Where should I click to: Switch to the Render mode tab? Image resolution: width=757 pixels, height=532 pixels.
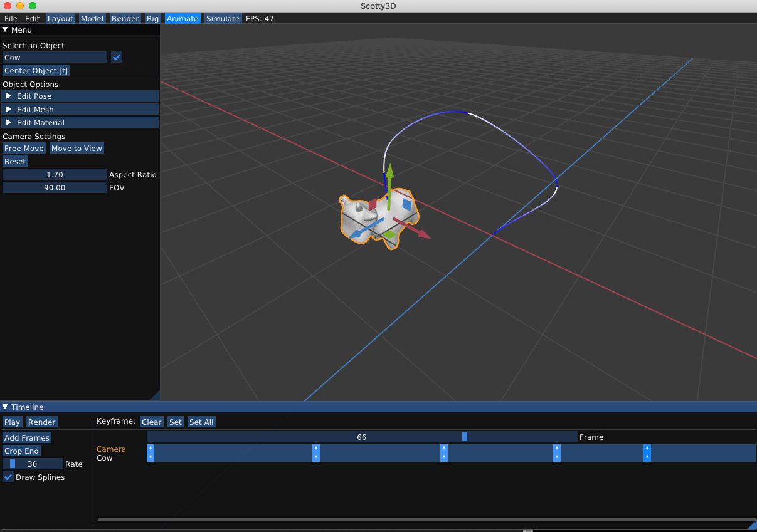pyautogui.click(x=125, y=18)
